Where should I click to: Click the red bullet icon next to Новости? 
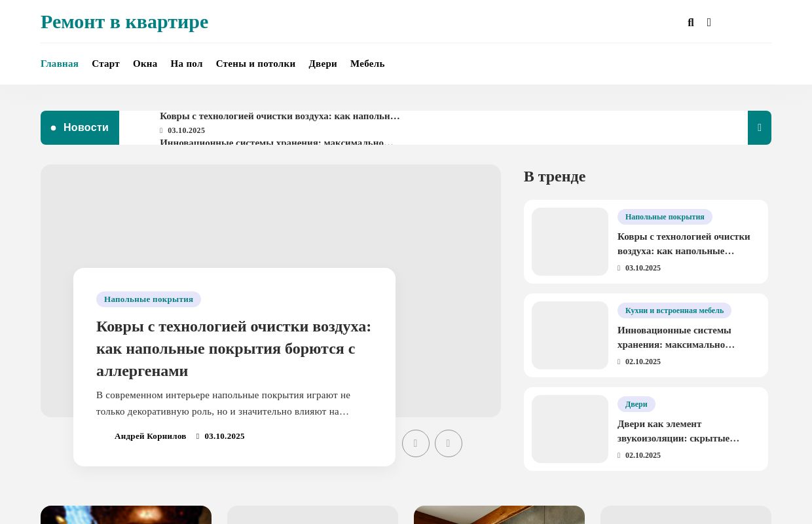pos(54,128)
